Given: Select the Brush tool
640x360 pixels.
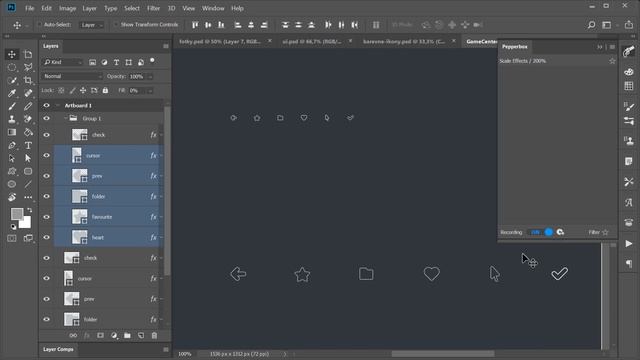Looking at the screenshot, I should tap(12, 107).
